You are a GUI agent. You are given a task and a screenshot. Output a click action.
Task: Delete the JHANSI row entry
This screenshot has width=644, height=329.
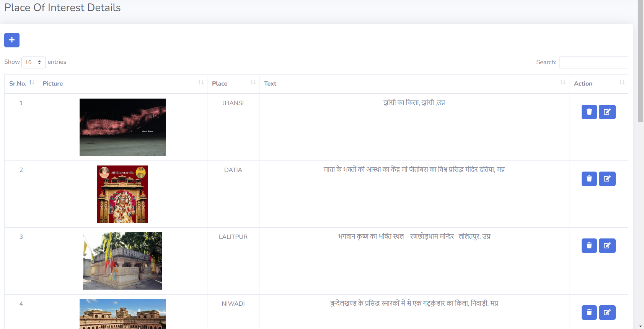[589, 112]
